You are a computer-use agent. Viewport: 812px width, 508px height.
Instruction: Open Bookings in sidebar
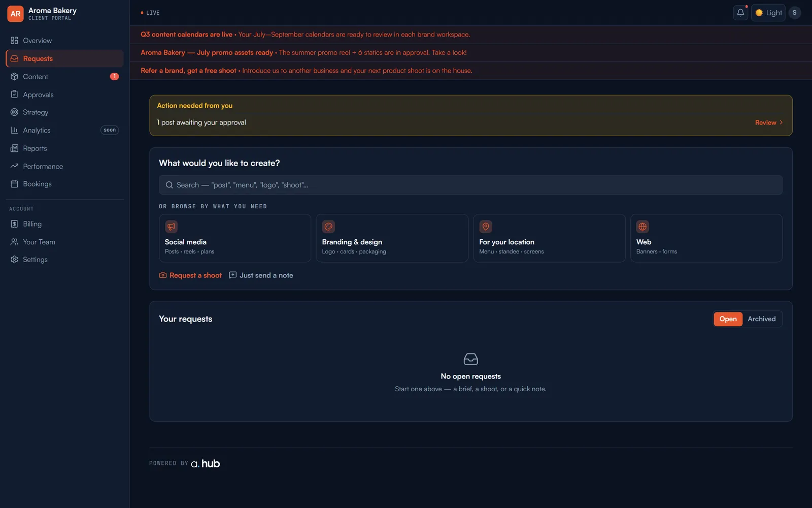pos(64,184)
